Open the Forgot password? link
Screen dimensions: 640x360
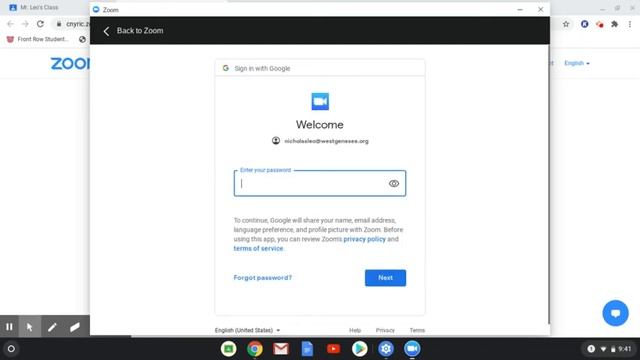pyautogui.click(x=262, y=278)
